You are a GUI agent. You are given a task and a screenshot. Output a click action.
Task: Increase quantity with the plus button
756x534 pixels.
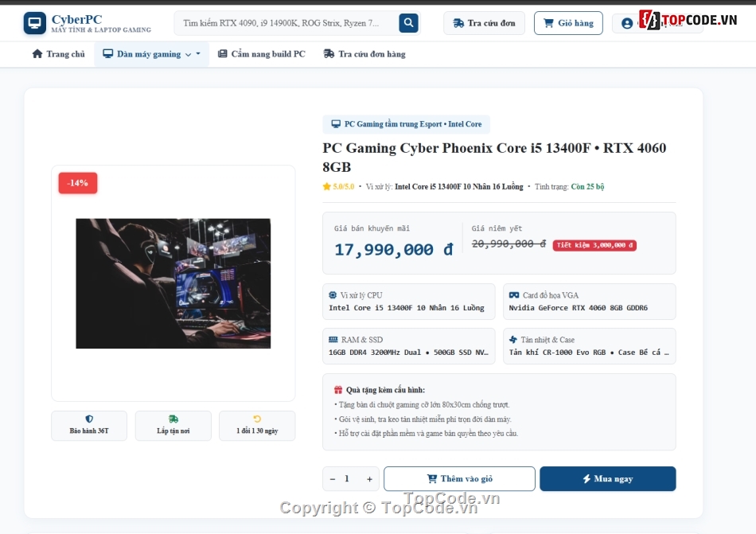(x=369, y=479)
